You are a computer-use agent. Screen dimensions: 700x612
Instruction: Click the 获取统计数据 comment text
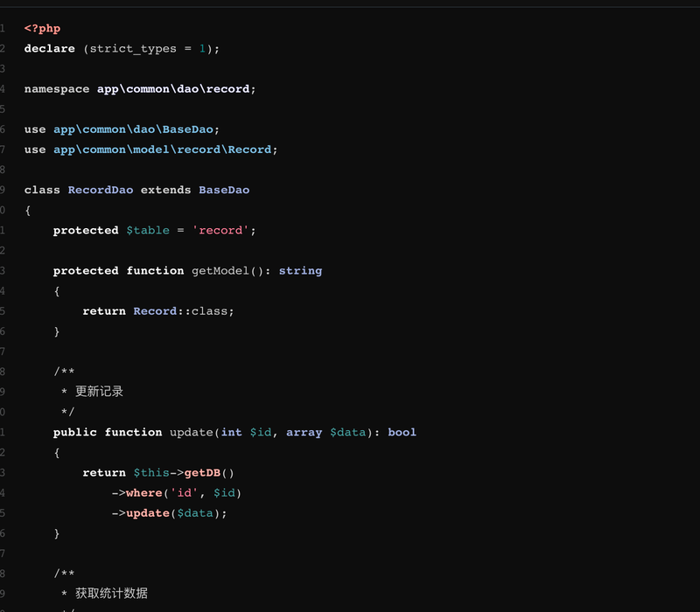pos(111,594)
